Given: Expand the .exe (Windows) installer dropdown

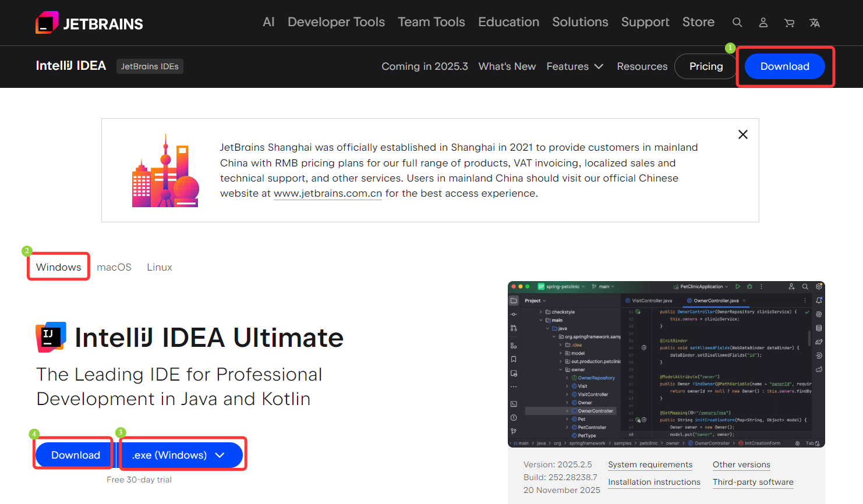Looking at the screenshot, I should (x=181, y=455).
